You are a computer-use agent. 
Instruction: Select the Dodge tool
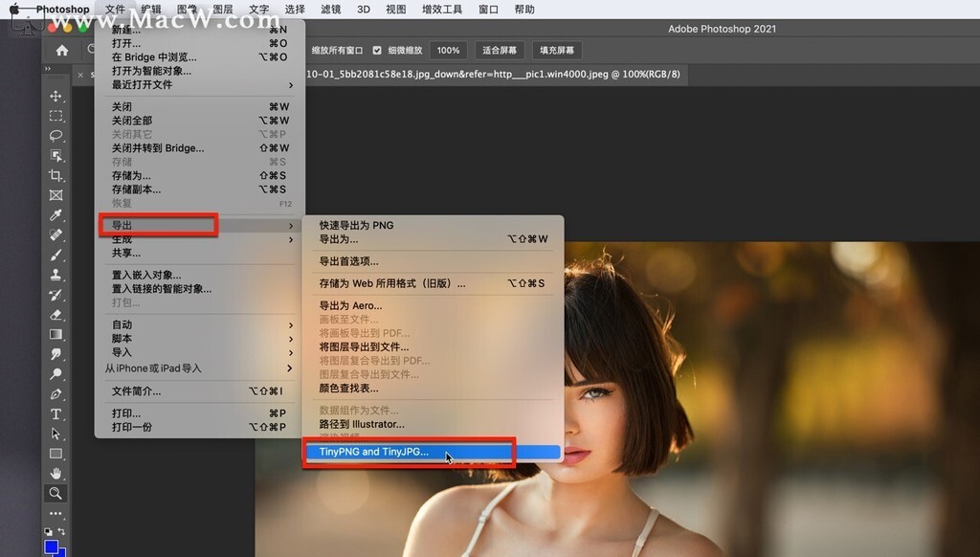[x=56, y=374]
